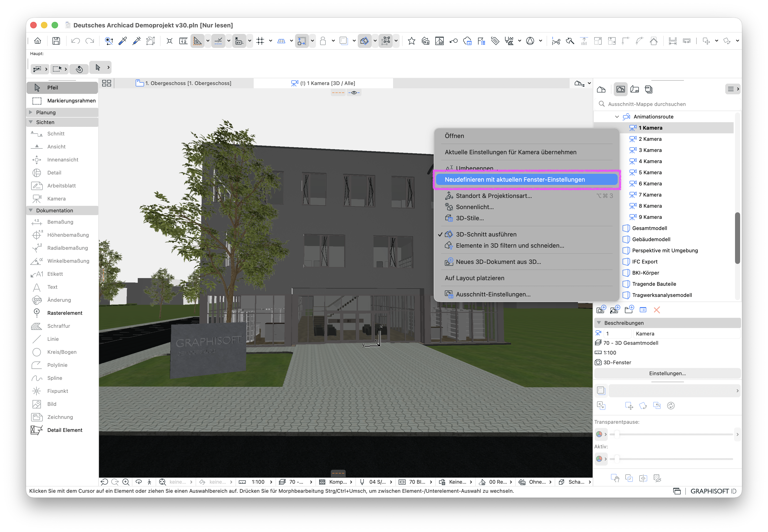Click the Einstellungen... button
This screenshot has height=532, width=768.
pos(667,373)
